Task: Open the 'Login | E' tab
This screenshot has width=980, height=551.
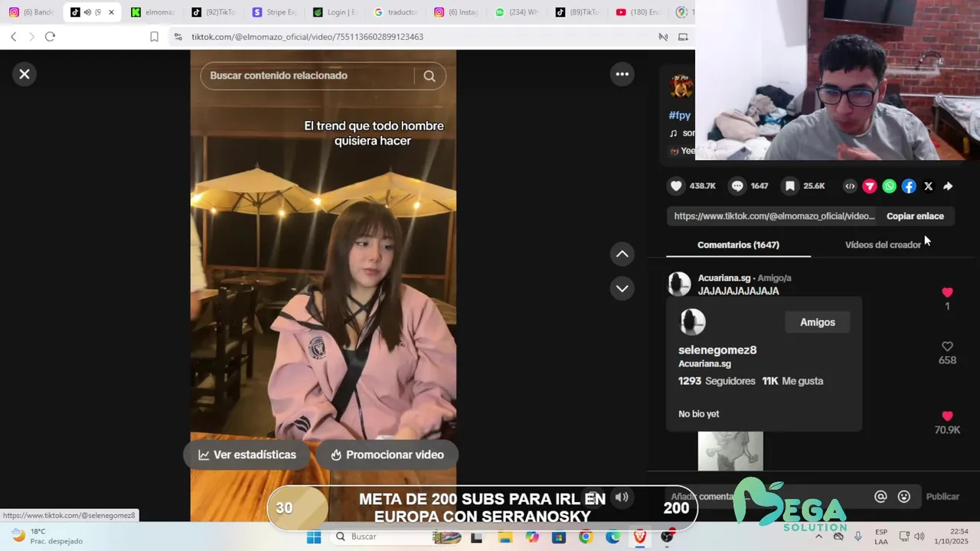Action: [x=335, y=12]
